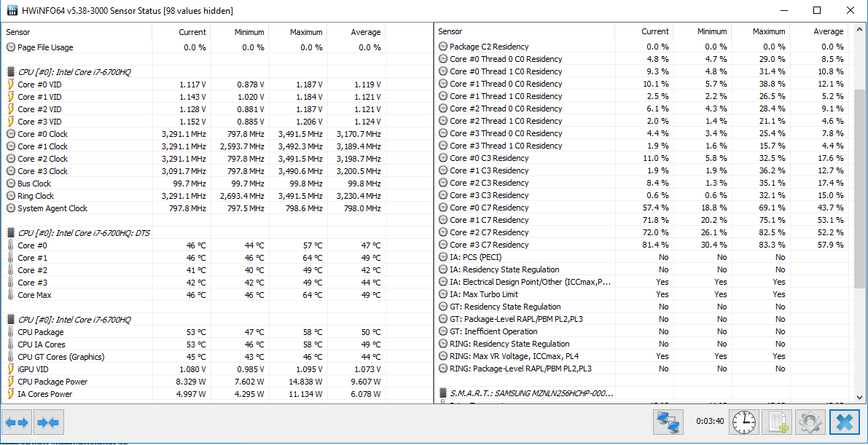The height and width of the screenshot is (445, 868).
Task: Click the thermometer icon for CPU Package
Action: point(10,332)
